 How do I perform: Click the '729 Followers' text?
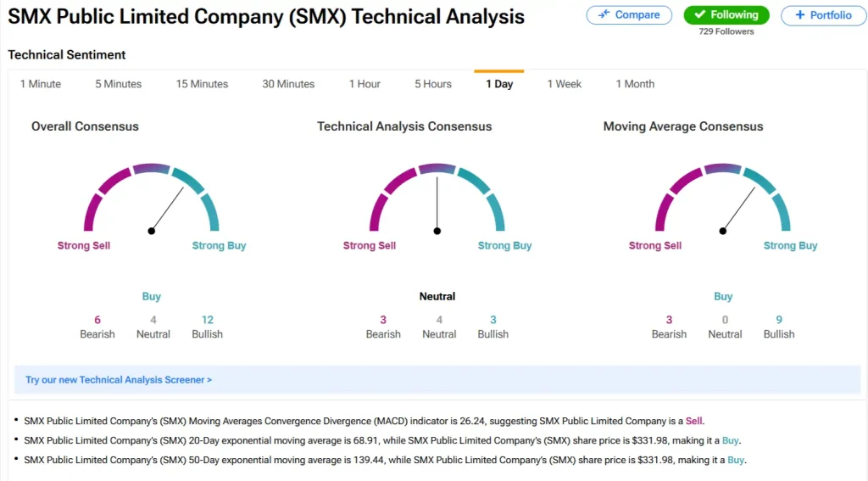[x=726, y=31]
